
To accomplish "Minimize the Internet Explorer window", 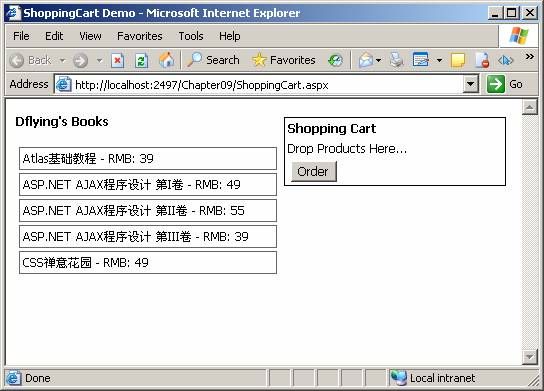I will [495, 13].
